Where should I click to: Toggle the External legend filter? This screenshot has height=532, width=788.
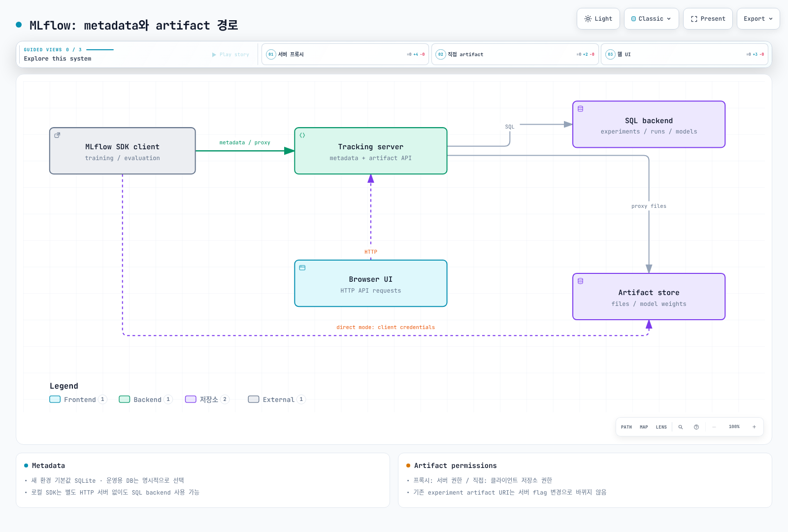(x=277, y=399)
